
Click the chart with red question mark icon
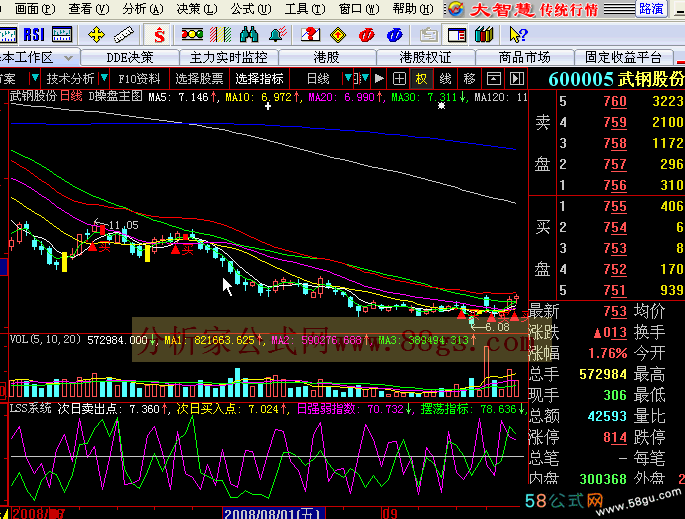(x=311, y=35)
